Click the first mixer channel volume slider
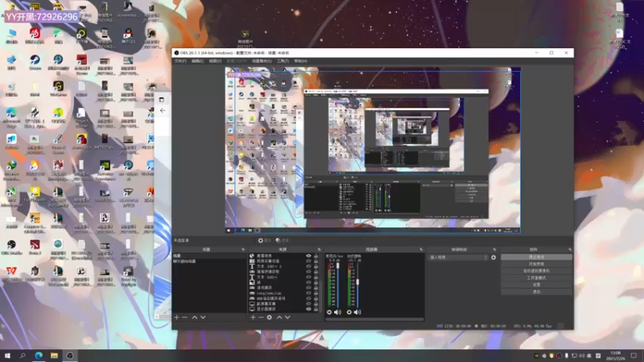 [x=338, y=285]
